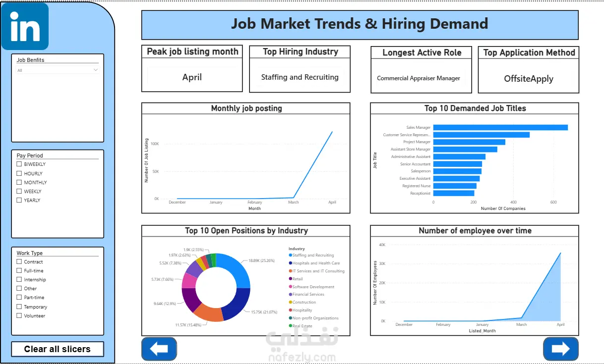Select Retail legend color dot
Screen dimensions: 604x364
290,279
